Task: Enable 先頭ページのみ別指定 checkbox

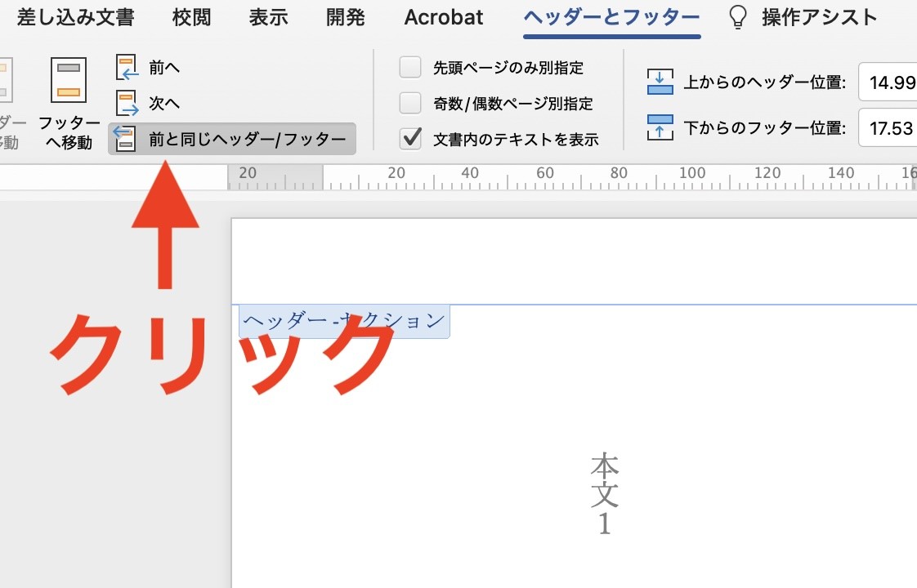Action: click(x=410, y=67)
